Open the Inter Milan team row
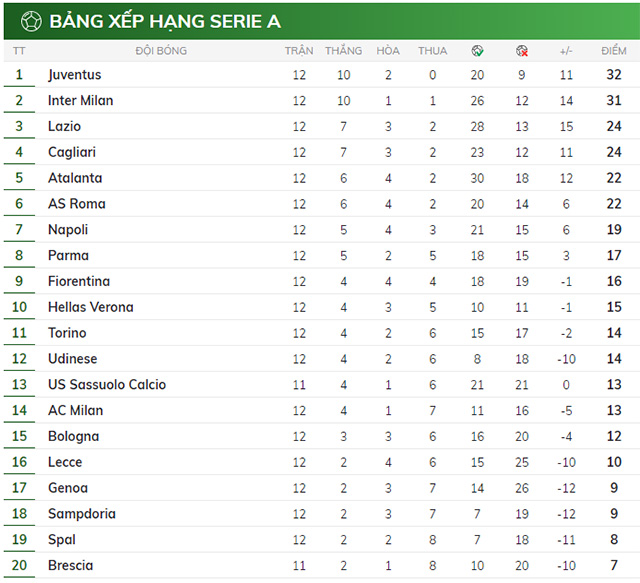Image resolution: width=640 pixels, height=583 pixels. [80, 101]
